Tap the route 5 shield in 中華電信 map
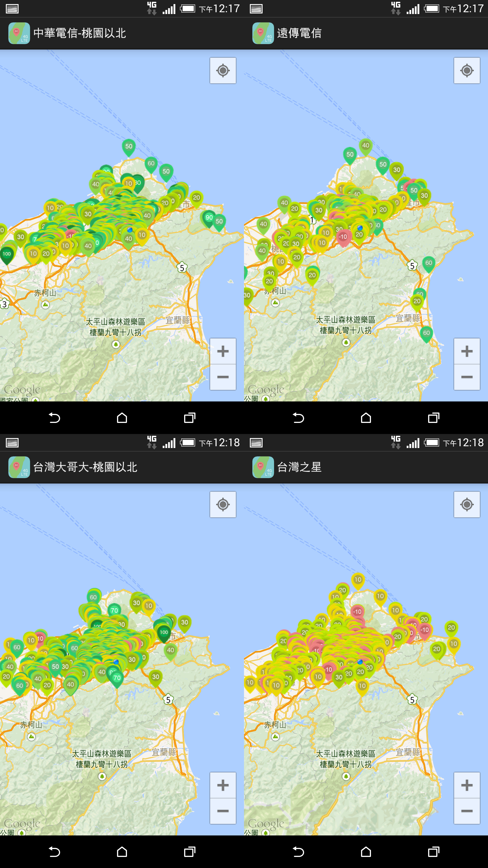The height and width of the screenshot is (868, 488). coord(182,268)
